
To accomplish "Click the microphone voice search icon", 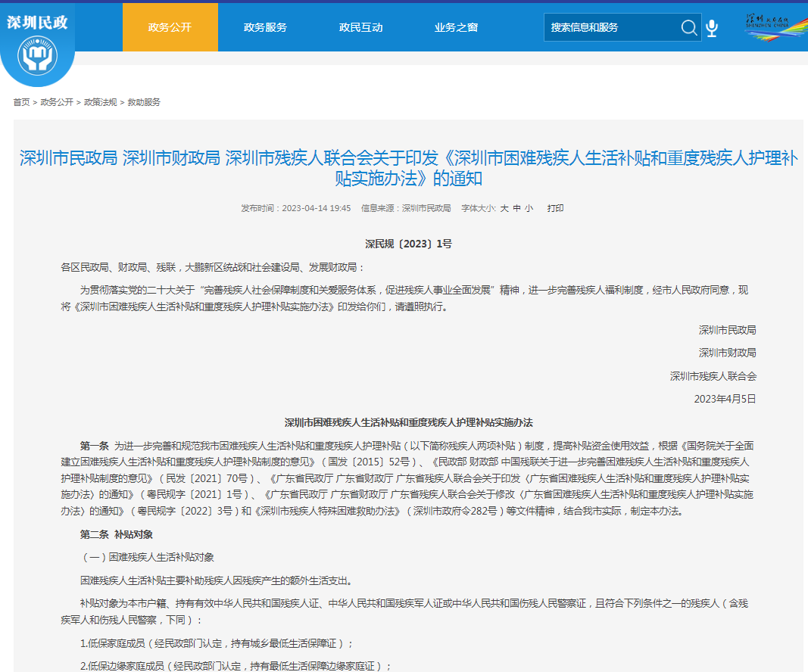I will pos(712,28).
